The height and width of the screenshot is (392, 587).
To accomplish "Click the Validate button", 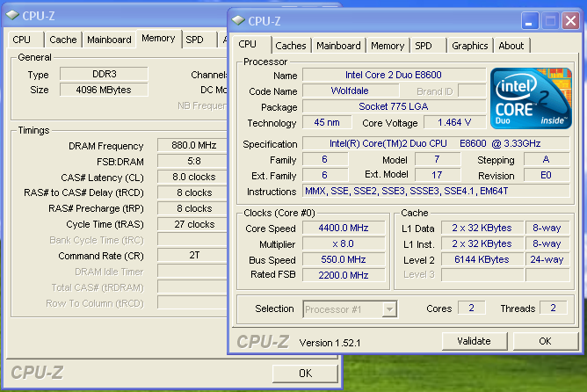I will (x=474, y=341).
